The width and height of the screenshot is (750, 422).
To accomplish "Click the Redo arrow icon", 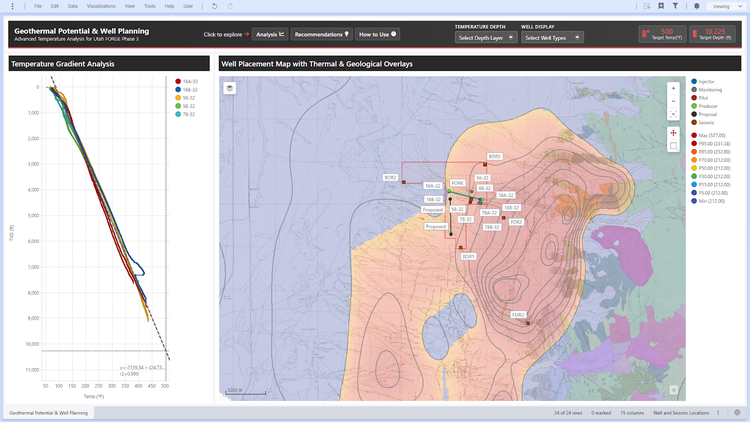I will [230, 6].
